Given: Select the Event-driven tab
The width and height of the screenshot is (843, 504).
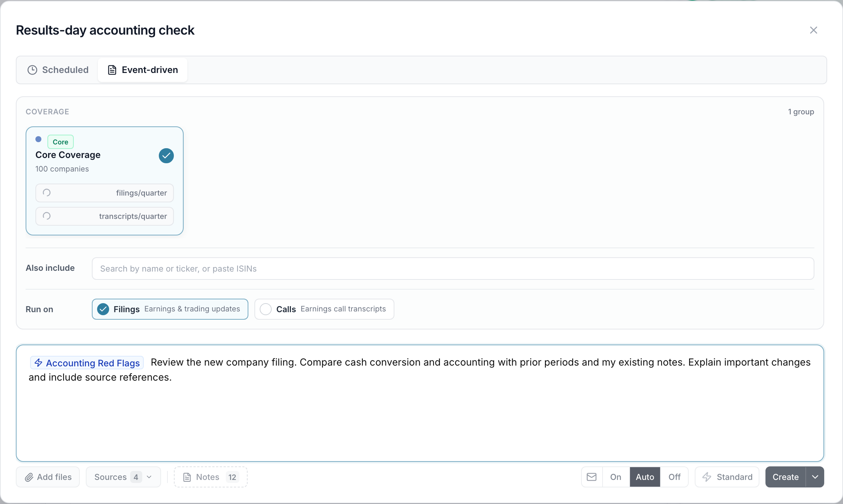Looking at the screenshot, I should click(x=143, y=70).
